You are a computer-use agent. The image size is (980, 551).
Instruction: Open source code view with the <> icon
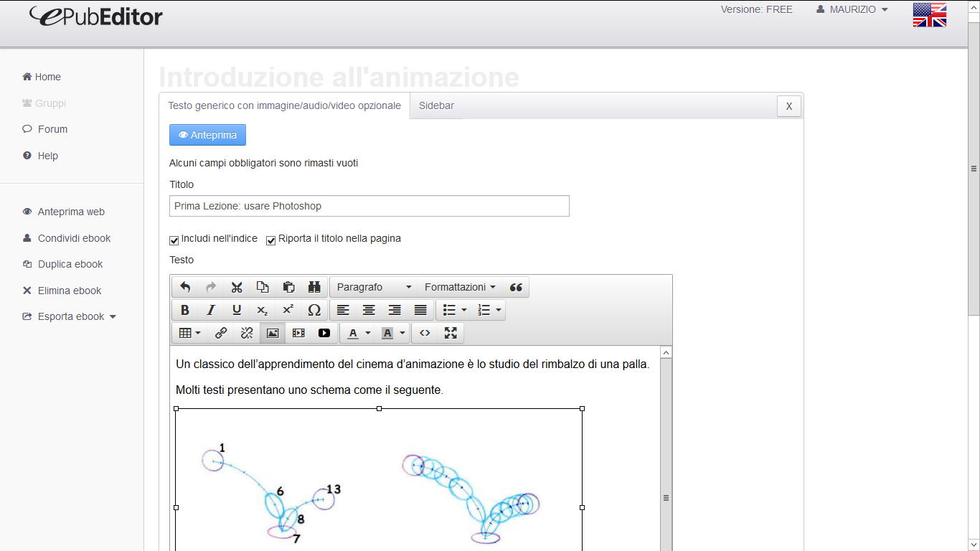click(x=425, y=333)
